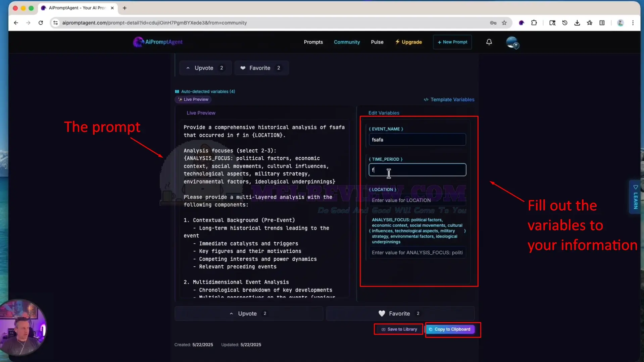The height and width of the screenshot is (362, 644).
Task: Click the address bar URL
Action: click(154, 23)
